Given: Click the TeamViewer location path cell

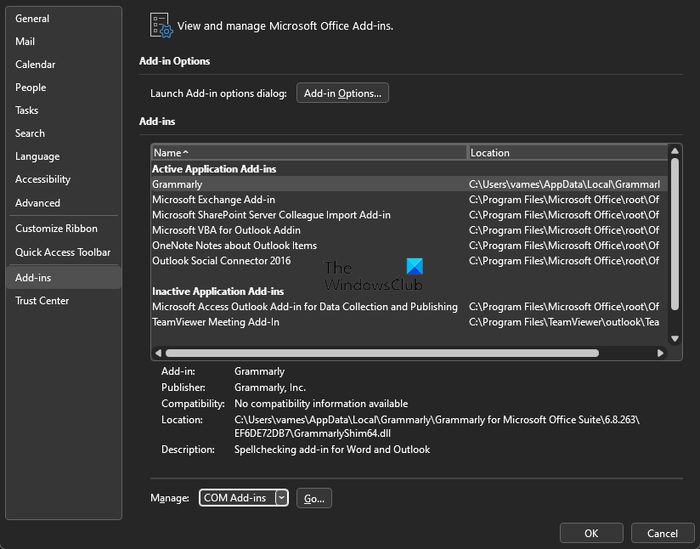Looking at the screenshot, I should [x=564, y=322].
